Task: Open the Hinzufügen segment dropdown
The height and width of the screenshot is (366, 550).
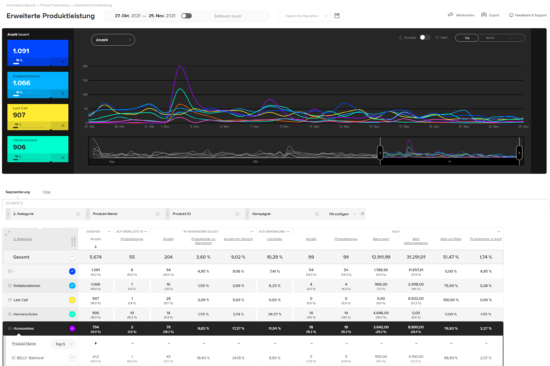Action: click(342, 214)
